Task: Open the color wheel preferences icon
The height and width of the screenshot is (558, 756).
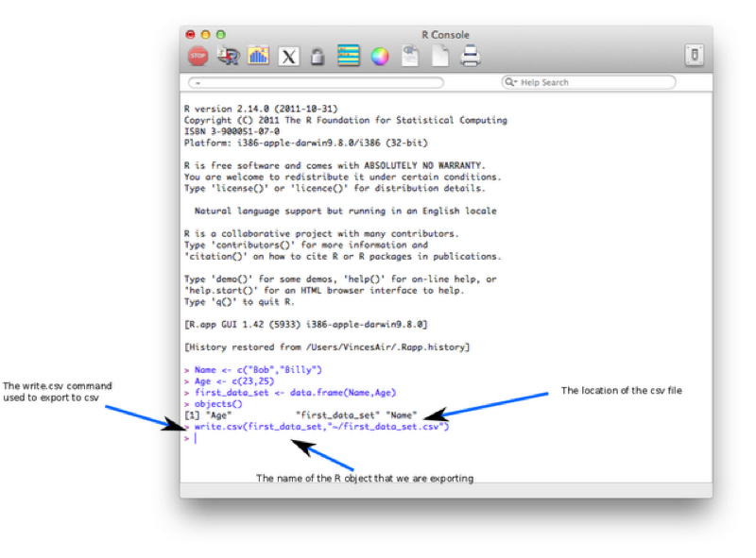Action: pos(380,57)
